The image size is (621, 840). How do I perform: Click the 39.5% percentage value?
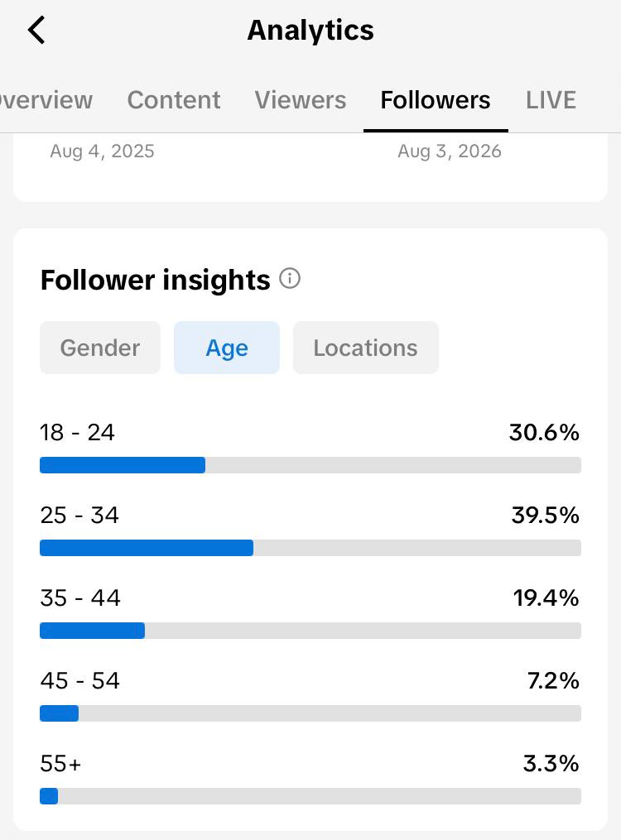point(546,516)
